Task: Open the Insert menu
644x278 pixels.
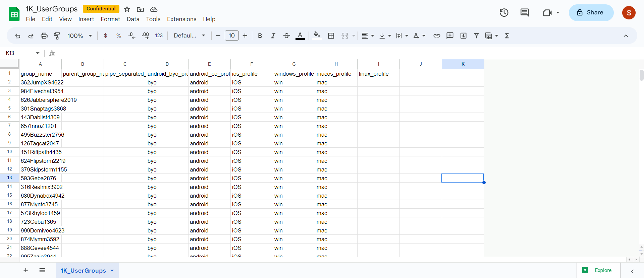Action: click(x=86, y=19)
